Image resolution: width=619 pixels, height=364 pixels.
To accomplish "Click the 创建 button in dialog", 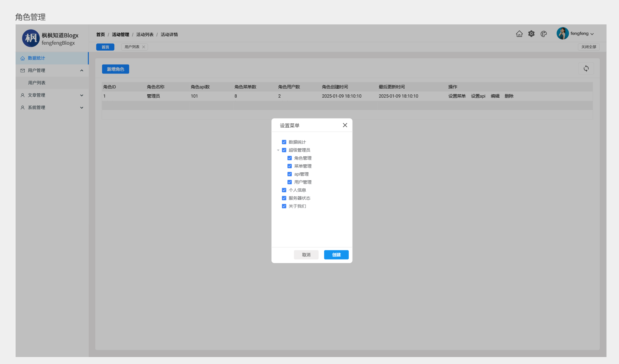I will [336, 255].
